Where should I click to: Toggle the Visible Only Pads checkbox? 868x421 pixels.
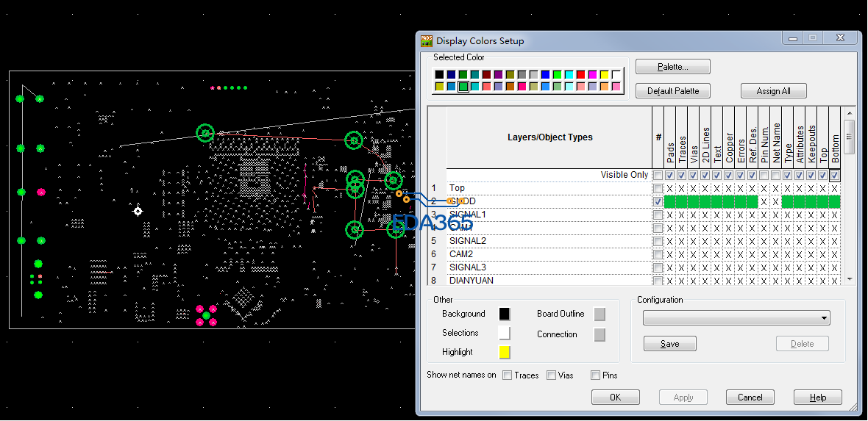pos(670,175)
